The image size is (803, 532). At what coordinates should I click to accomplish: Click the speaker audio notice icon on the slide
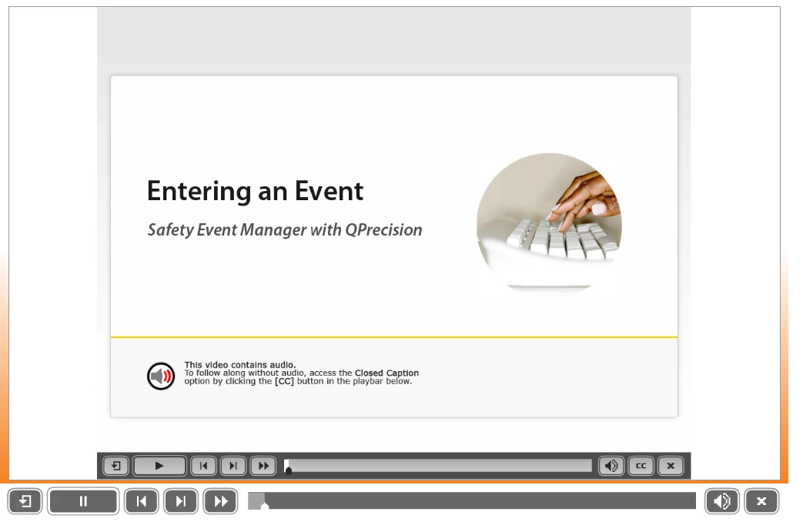click(x=161, y=376)
